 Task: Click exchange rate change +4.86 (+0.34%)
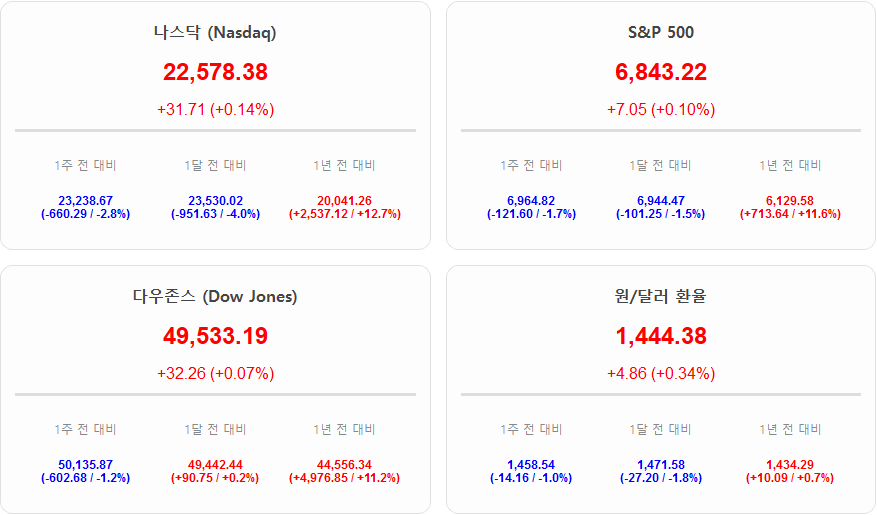pyautogui.click(x=660, y=373)
